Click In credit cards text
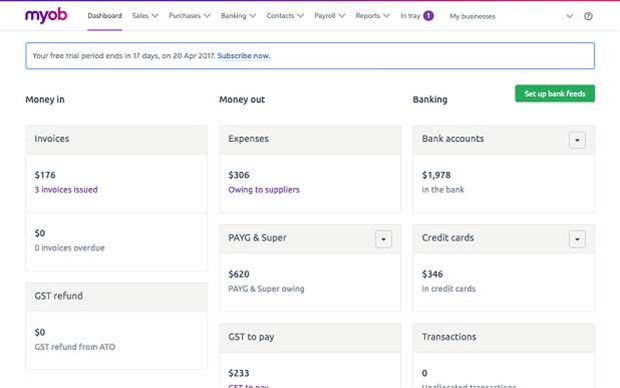This screenshot has height=388, width=620. tap(448, 289)
